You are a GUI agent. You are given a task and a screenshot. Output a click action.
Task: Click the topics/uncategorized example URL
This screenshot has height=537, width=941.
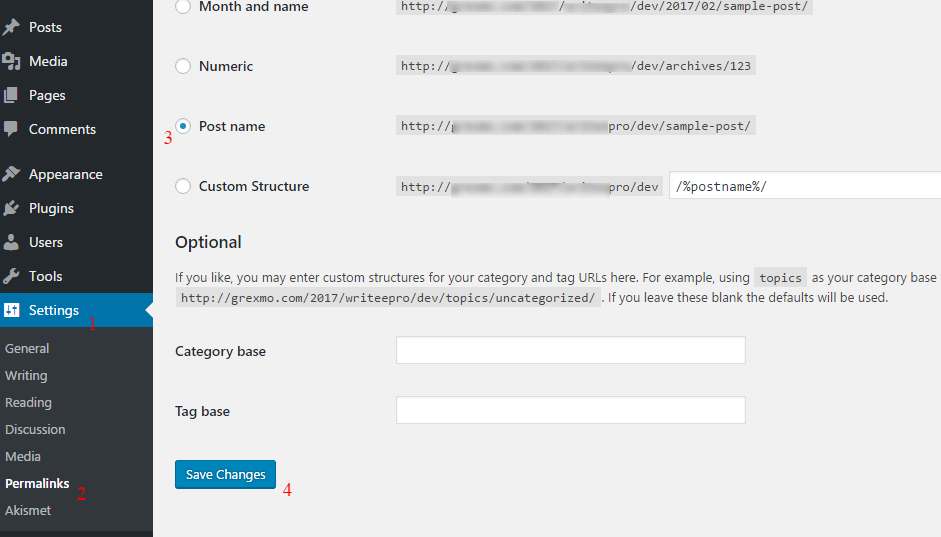click(x=388, y=298)
